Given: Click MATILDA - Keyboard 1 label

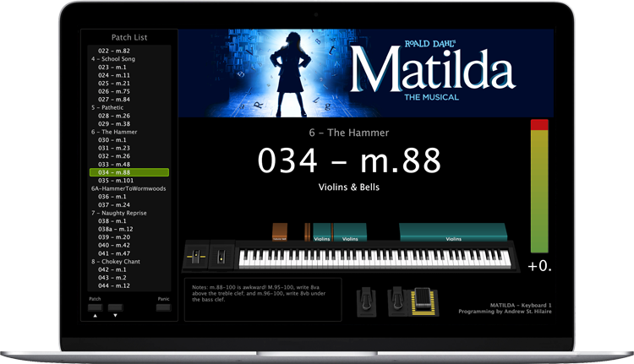Looking at the screenshot, I should tap(521, 305).
